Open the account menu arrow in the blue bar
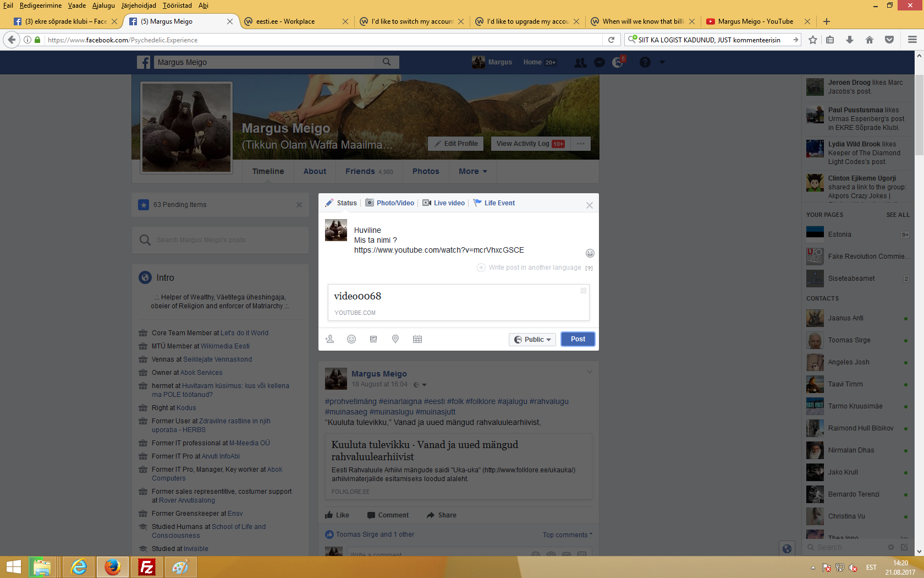This screenshot has width=924, height=578. coord(662,63)
